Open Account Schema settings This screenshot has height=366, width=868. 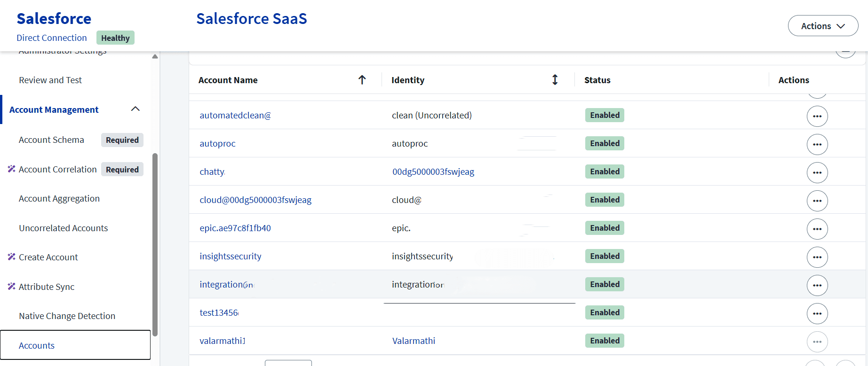51,140
